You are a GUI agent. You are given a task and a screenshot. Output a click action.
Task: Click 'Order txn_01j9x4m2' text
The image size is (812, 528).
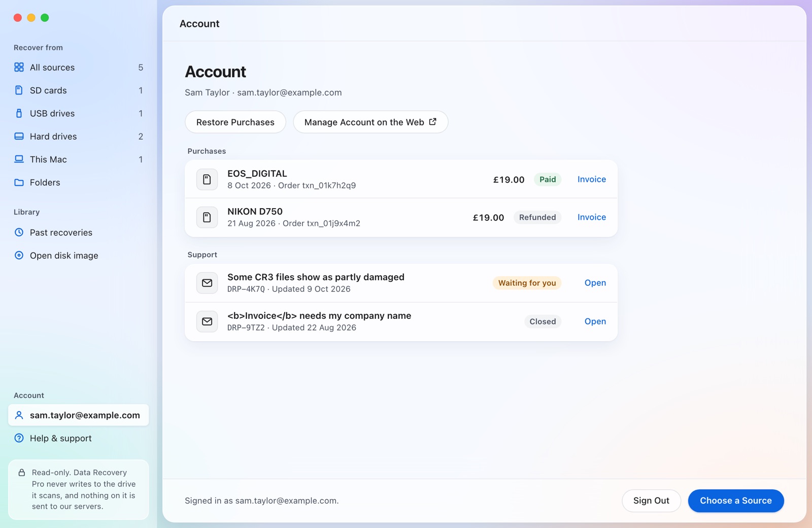pos(321,223)
